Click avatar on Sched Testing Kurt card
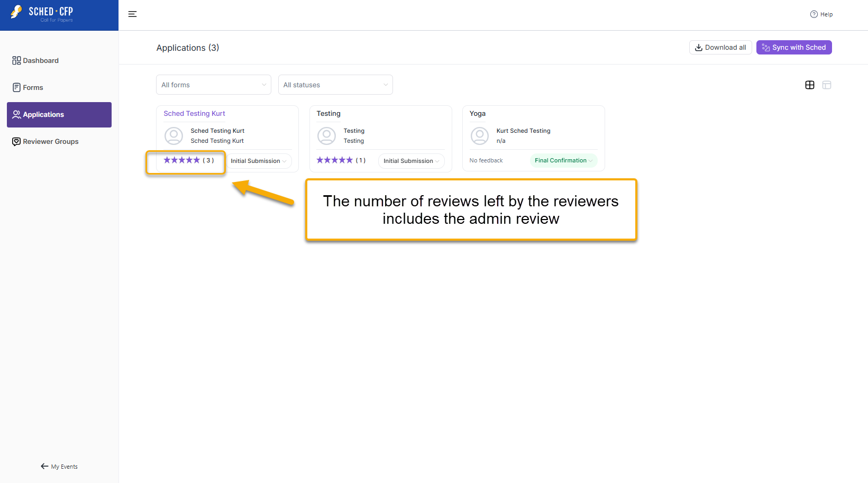 pyautogui.click(x=173, y=136)
